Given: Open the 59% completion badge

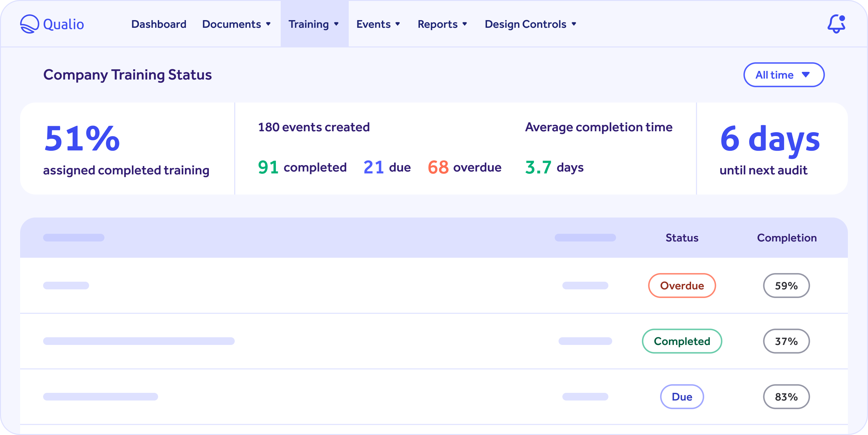Looking at the screenshot, I should (x=786, y=286).
